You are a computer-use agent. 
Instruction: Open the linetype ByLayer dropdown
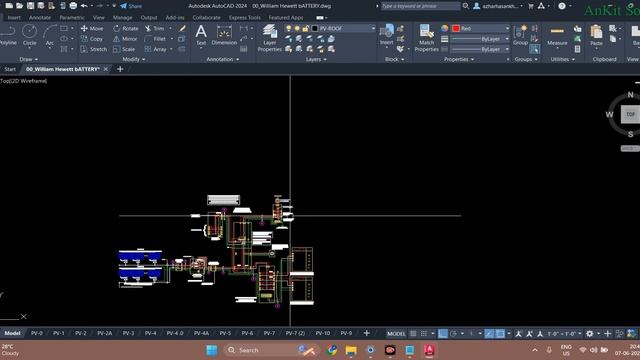point(507,49)
